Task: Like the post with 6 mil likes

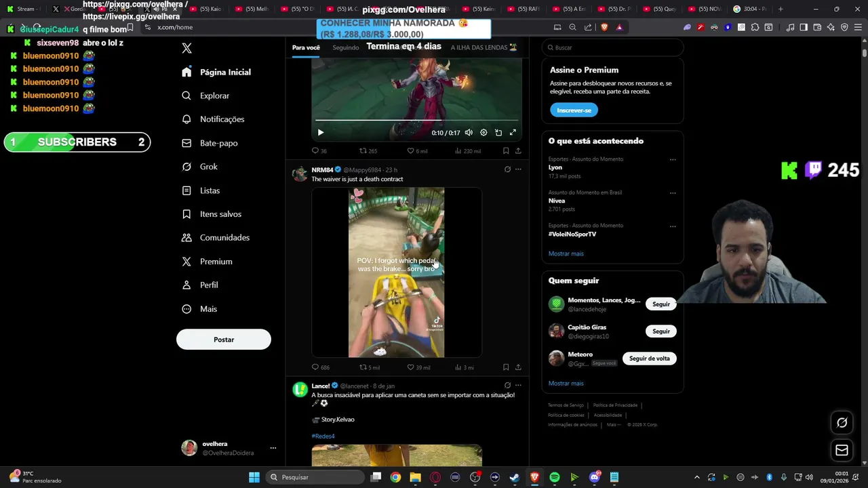Action: [x=417, y=151]
